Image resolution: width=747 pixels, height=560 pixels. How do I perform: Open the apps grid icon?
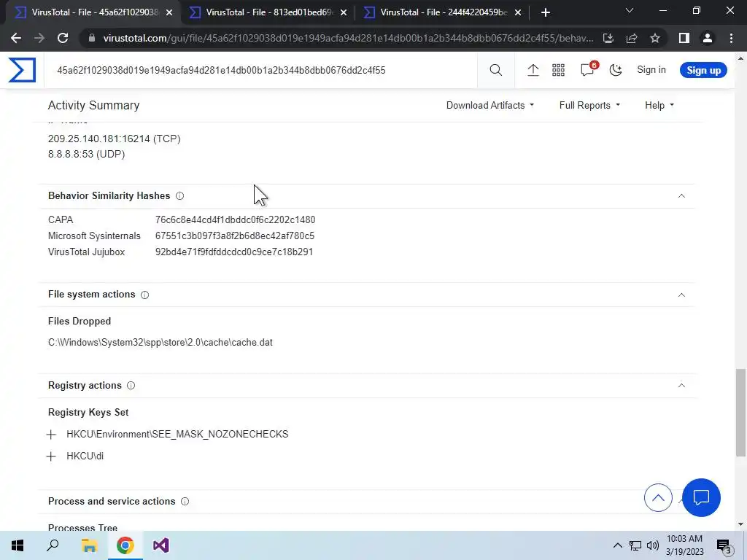point(558,70)
